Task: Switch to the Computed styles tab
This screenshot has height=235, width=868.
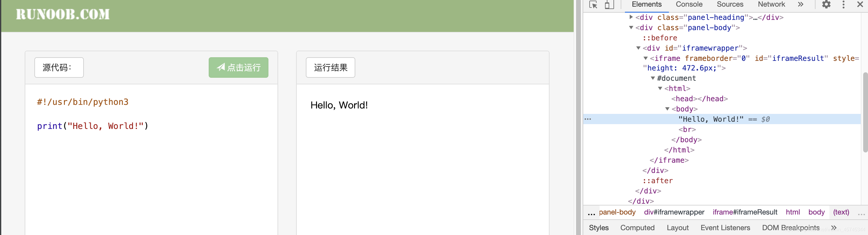Action: 637,228
